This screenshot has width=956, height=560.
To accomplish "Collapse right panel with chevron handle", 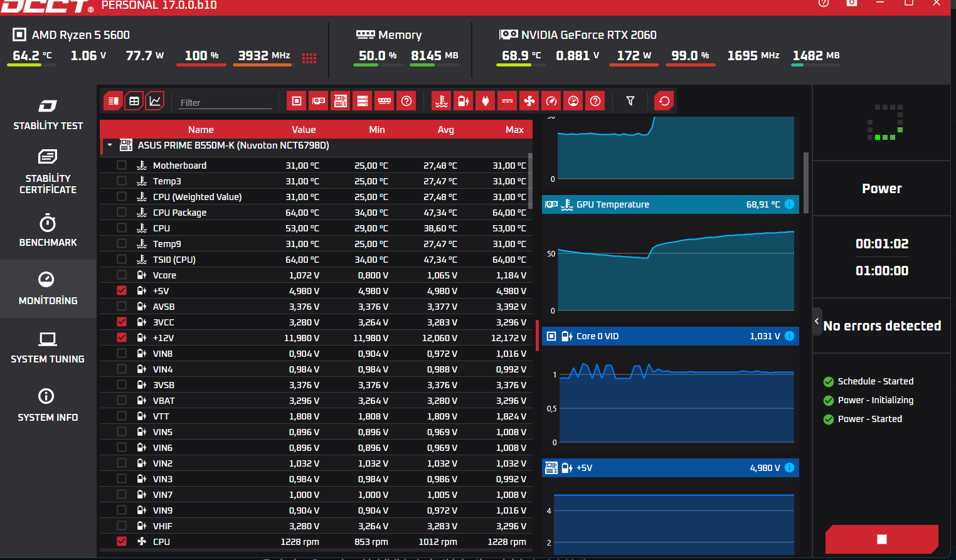I will click(x=817, y=321).
